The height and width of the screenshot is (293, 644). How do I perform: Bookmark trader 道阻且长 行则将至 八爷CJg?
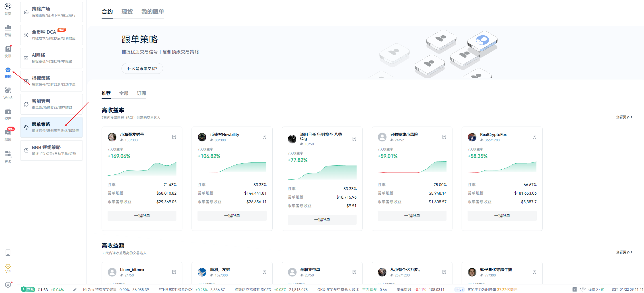tap(354, 139)
